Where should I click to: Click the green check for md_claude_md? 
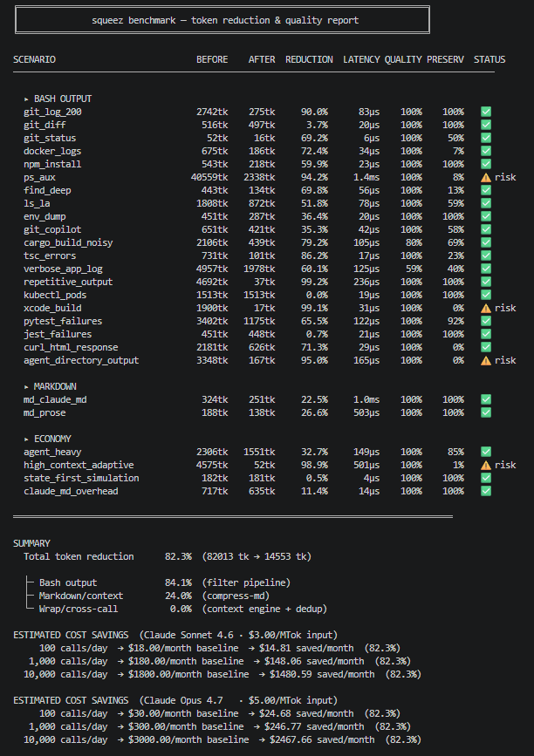pyautogui.click(x=486, y=399)
